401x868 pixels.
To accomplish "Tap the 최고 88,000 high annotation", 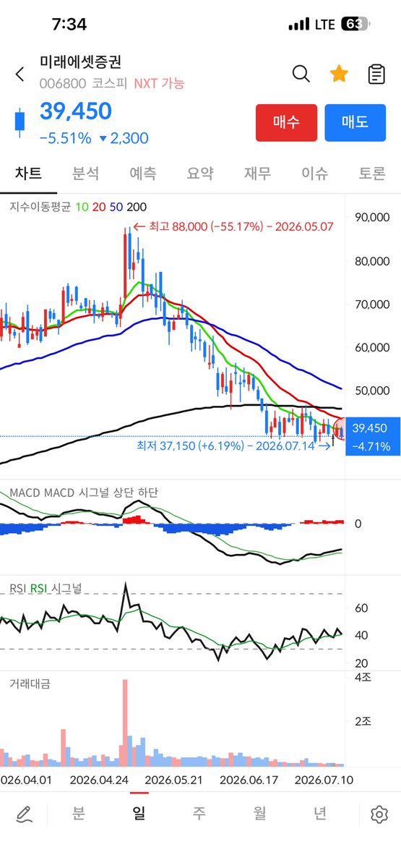I will point(235,226).
